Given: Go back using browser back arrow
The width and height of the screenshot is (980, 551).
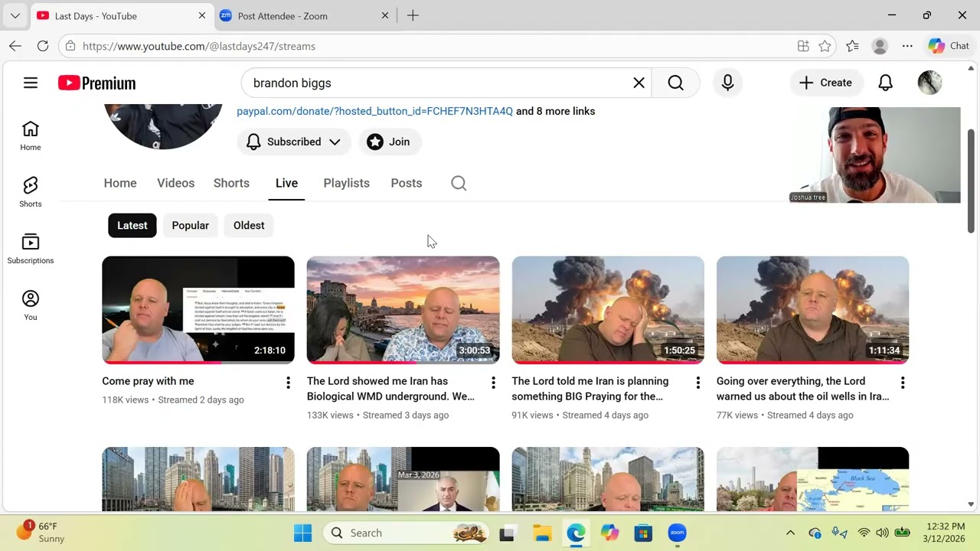Looking at the screenshot, I should click(15, 46).
